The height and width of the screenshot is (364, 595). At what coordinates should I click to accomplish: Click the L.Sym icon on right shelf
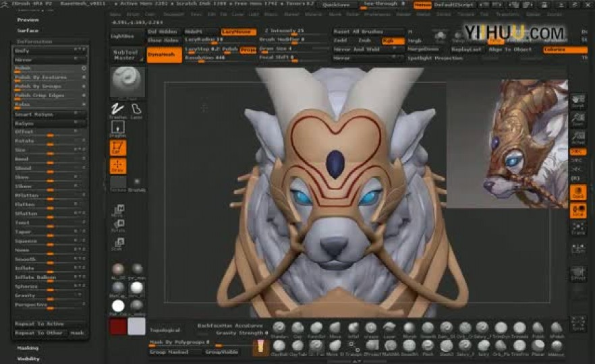(x=578, y=248)
